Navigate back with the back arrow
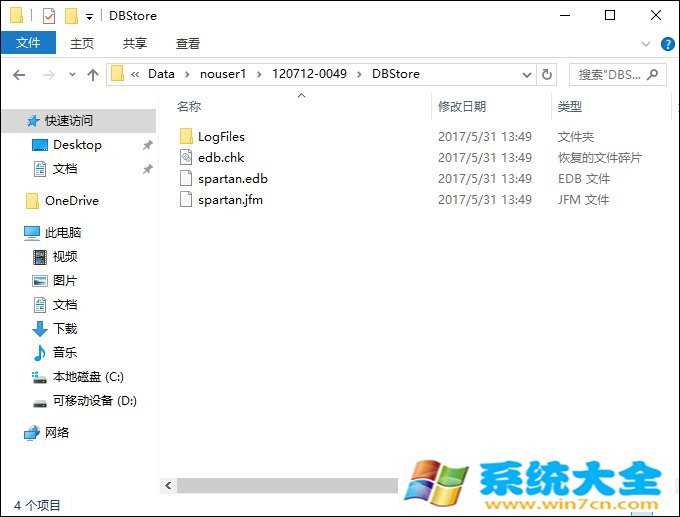Image resolution: width=680 pixels, height=517 pixels. click(x=19, y=74)
